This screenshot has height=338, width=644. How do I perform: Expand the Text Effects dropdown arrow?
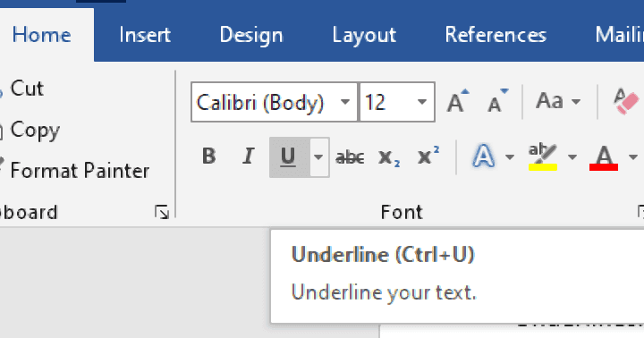[x=509, y=157]
